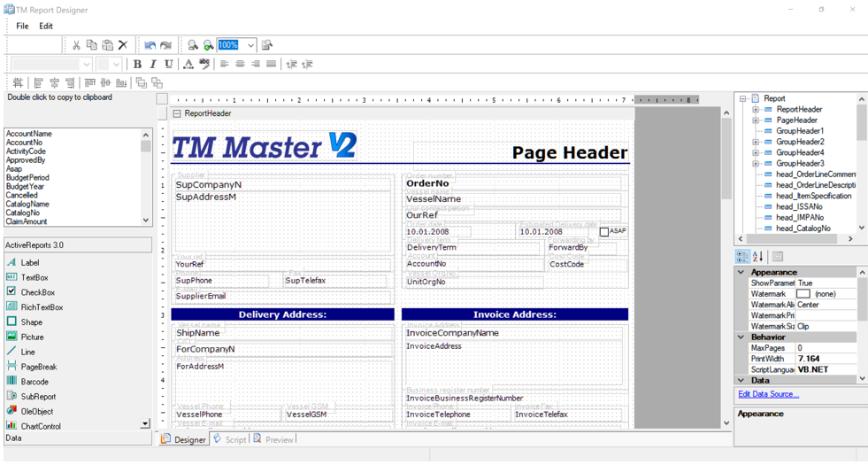This screenshot has width=868, height=465.
Task: Switch to the Script tab
Action: pyautogui.click(x=230, y=439)
